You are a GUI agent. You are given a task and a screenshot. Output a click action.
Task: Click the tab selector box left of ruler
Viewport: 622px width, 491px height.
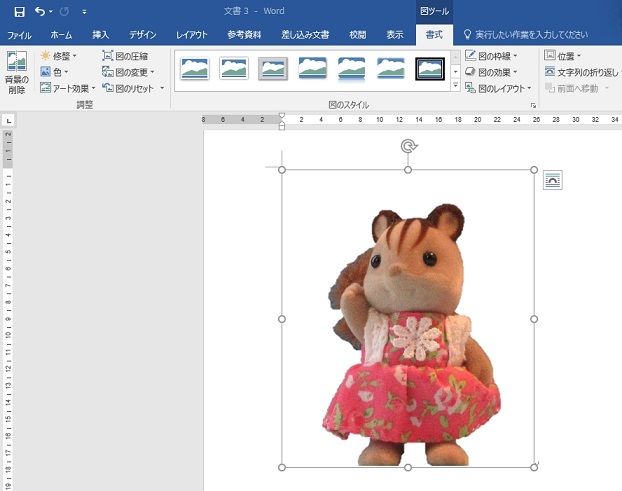(x=8, y=121)
